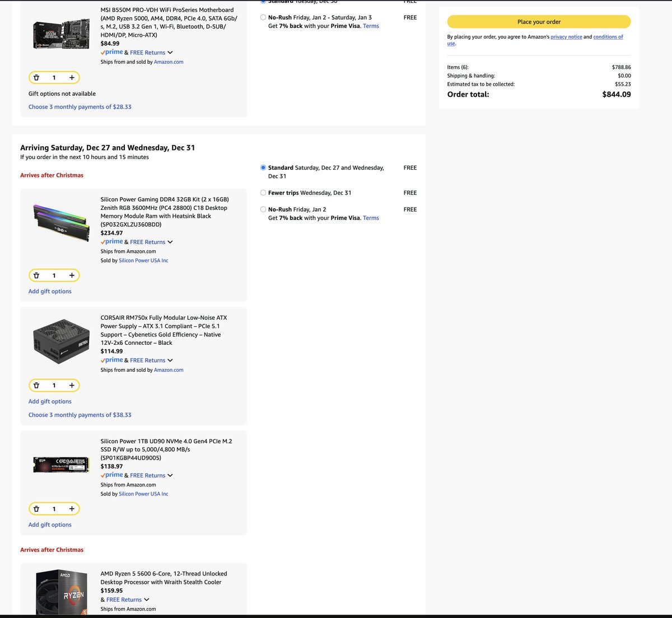The image size is (672, 618).
Task: Click quantity value of MSI motherboard stepper
Action: click(54, 78)
